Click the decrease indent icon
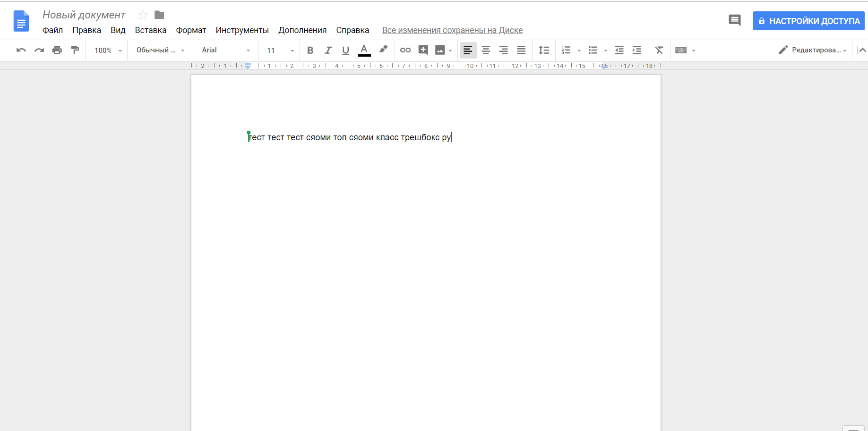868x431 pixels. click(619, 50)
